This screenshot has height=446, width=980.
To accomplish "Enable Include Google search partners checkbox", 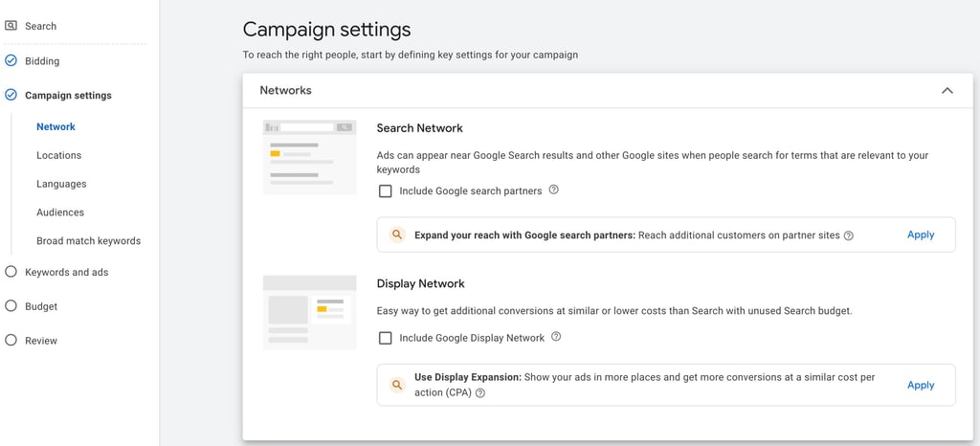I will pyautogui.click(x=386, y=191).
